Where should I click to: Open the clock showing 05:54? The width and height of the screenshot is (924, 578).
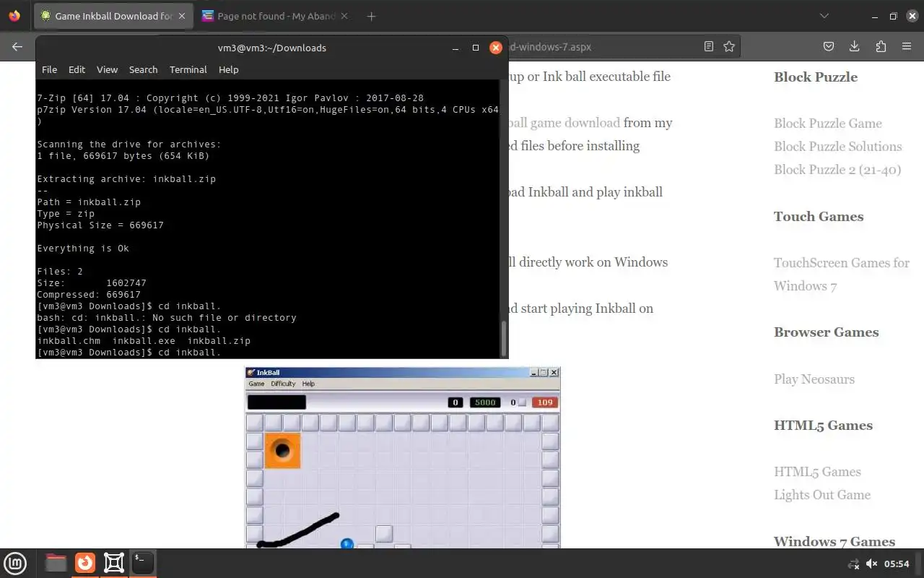click(x=897, y=564)
